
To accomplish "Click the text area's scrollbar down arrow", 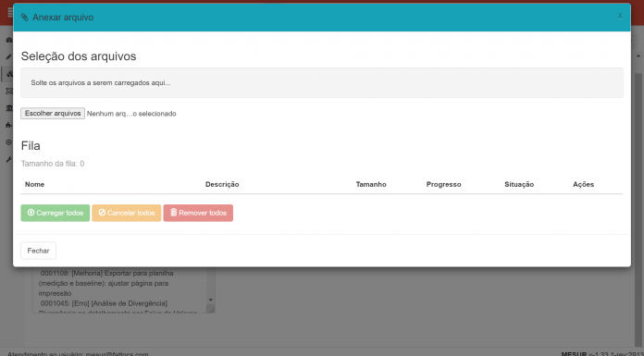I will pyautogui.click(x=211, y=300).
